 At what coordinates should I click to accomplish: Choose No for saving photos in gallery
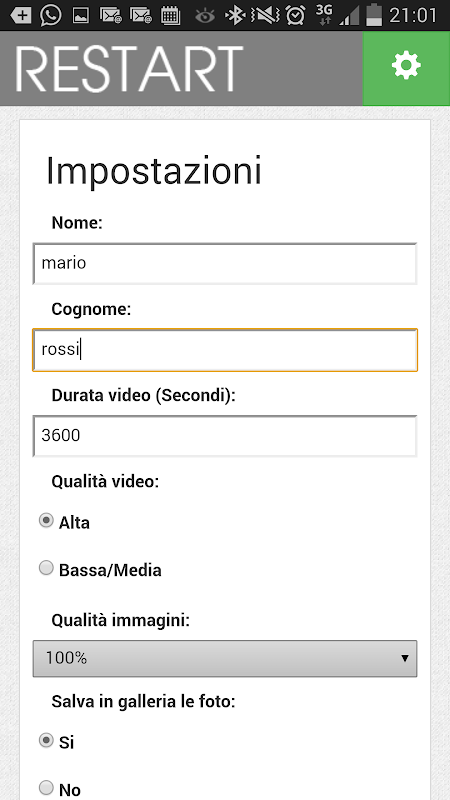click(46, 788)
